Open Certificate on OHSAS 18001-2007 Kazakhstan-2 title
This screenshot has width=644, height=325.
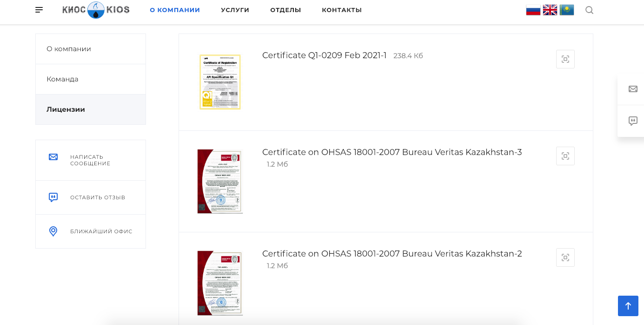[392, 254]
